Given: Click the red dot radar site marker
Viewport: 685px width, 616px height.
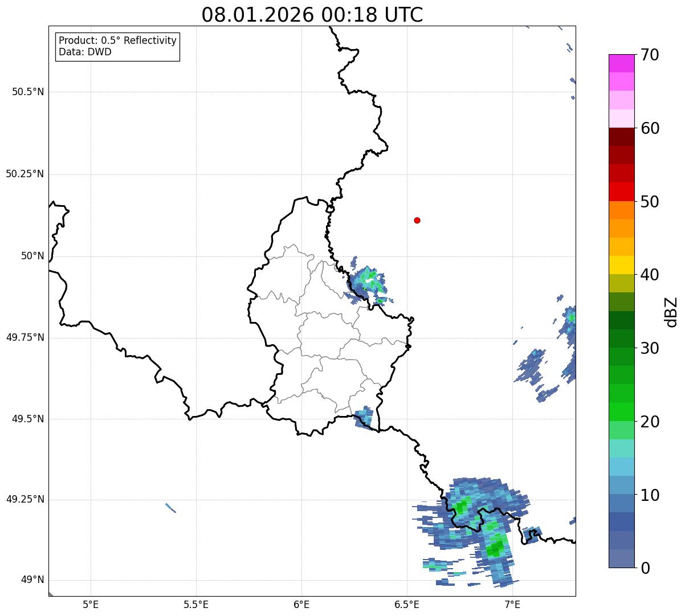Looking at the screenshot, I should click(x=417, y=220).
